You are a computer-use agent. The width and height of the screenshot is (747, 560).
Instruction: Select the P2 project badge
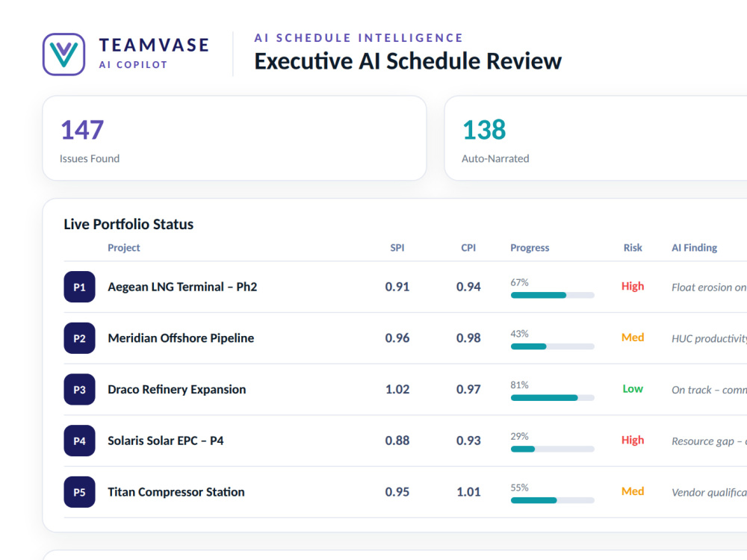(80, 338)
